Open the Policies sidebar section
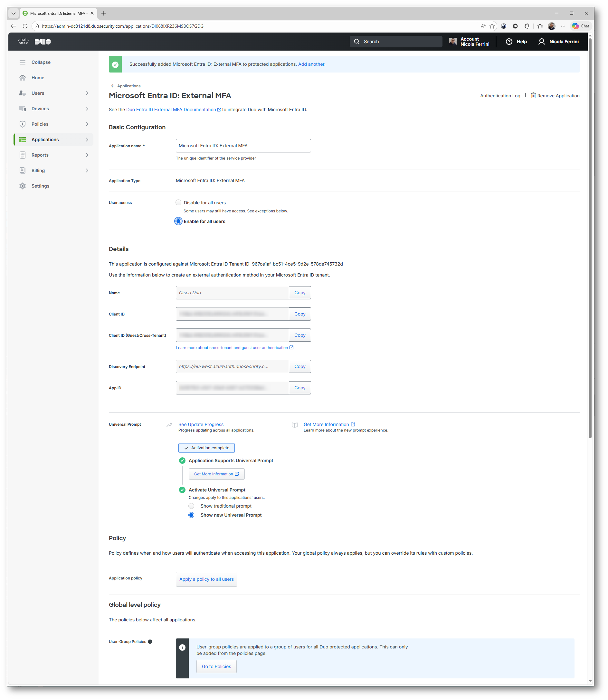This screenshot has width=608, height=700. pyautogui.click(x=53, y=124)
